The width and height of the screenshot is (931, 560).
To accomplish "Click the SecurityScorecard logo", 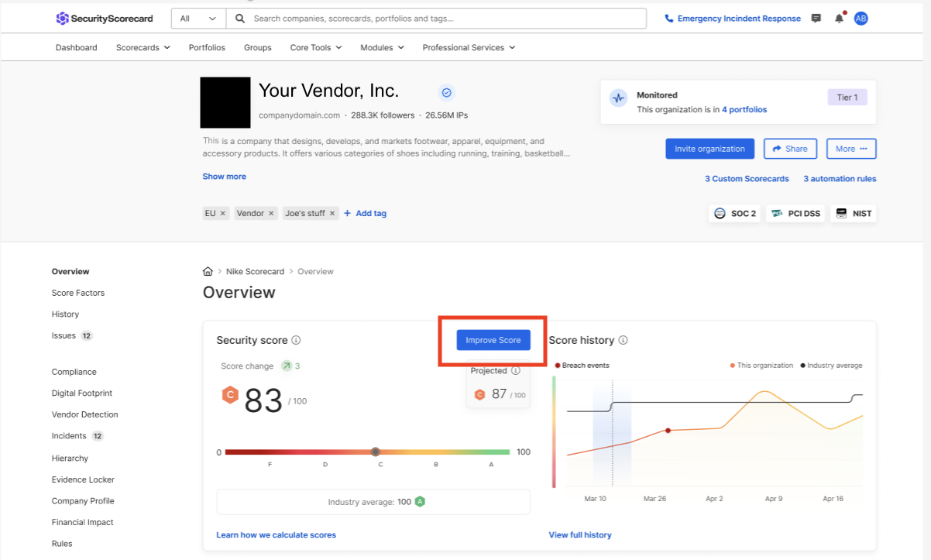I will [x=105, y=19].
